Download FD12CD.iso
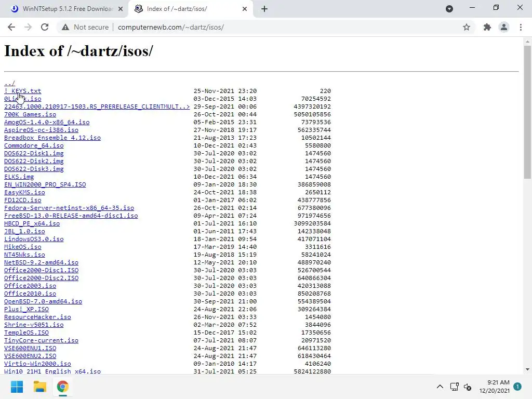532x399 pixels. pos(23,200)
